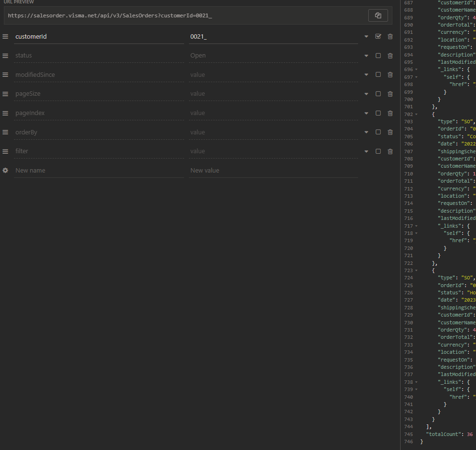The height and width of the screenshot is (450, 476).
Task: Click the pageSize row reorder handle
Action: tap(5, 94)
